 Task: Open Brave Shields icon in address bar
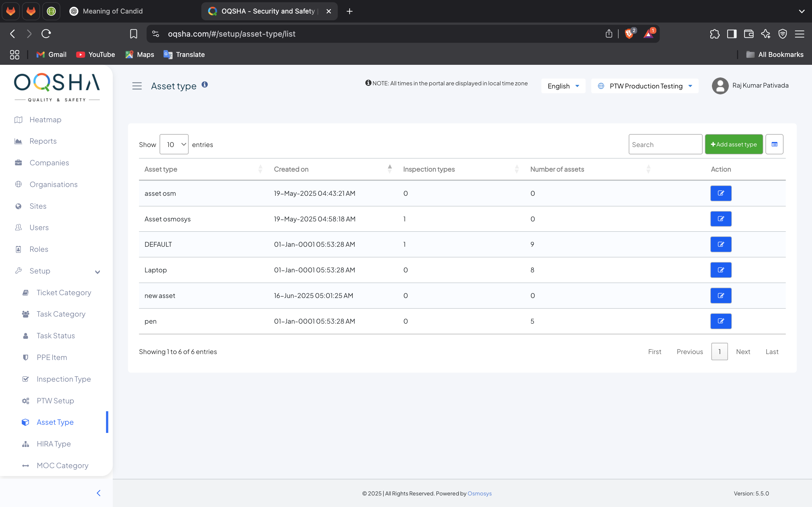pos(629,34)
